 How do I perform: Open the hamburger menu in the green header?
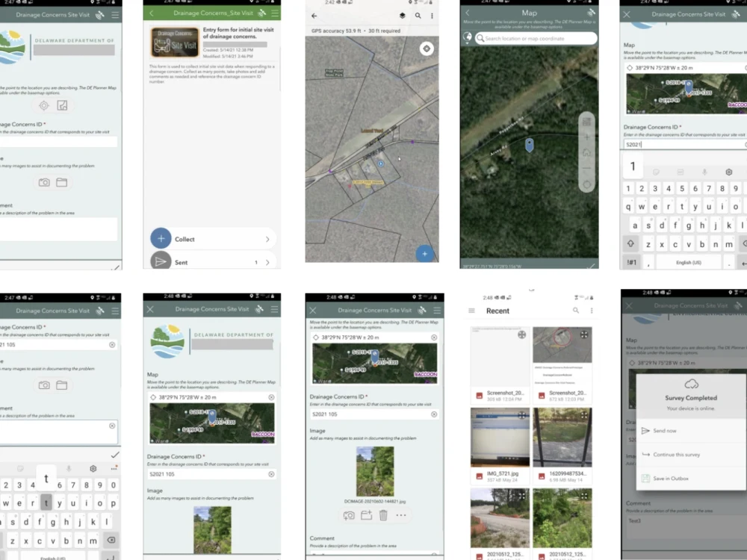point(275,13)
